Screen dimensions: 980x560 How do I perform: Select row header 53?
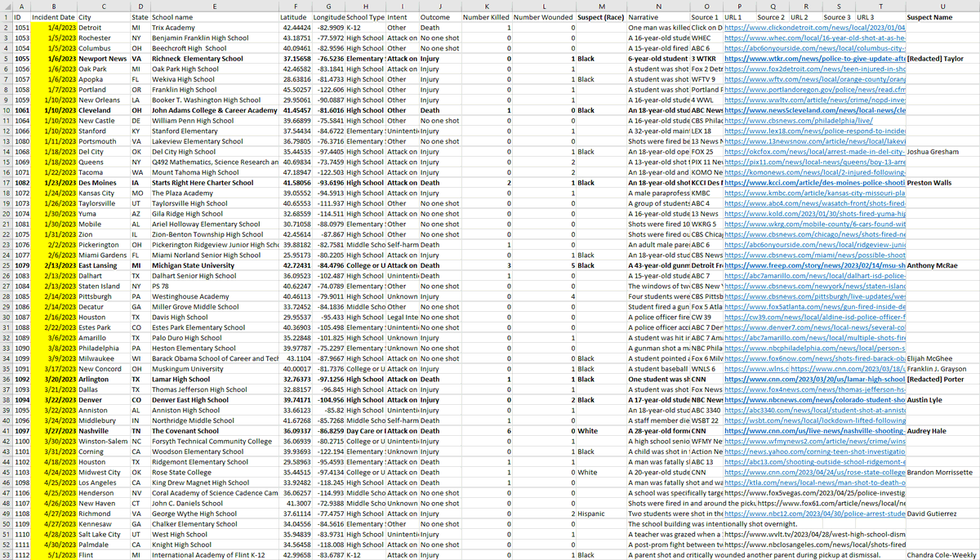pos(8,556)
